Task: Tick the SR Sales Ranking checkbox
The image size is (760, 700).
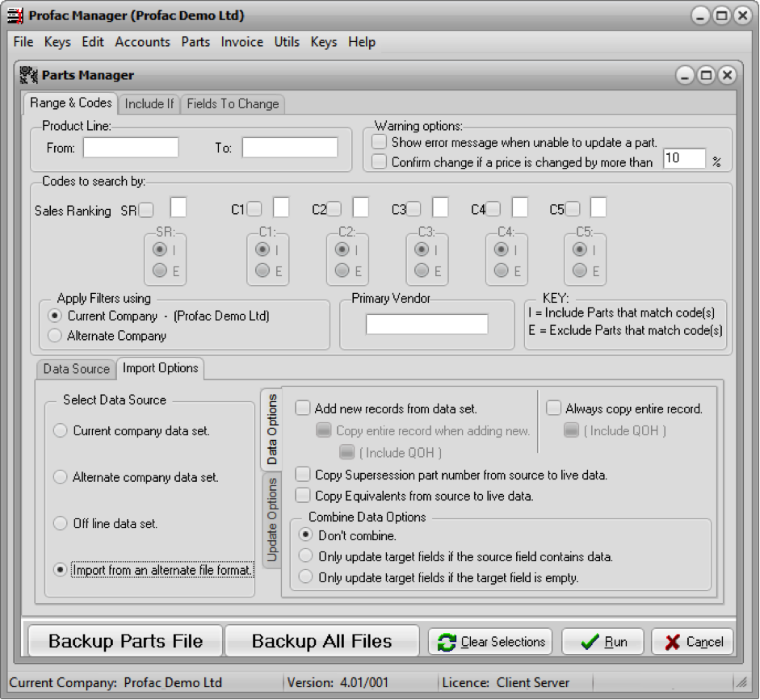Action: 146,210
